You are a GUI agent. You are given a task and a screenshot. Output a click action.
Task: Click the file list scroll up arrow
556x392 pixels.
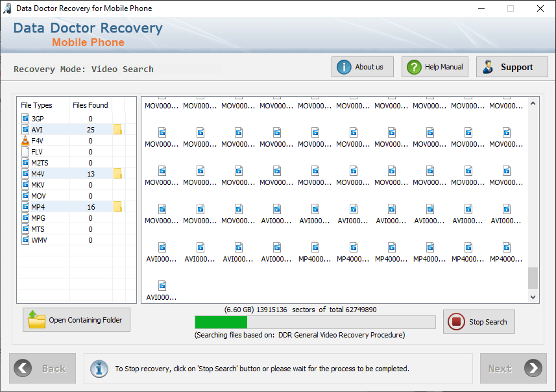tap(533, 104)
